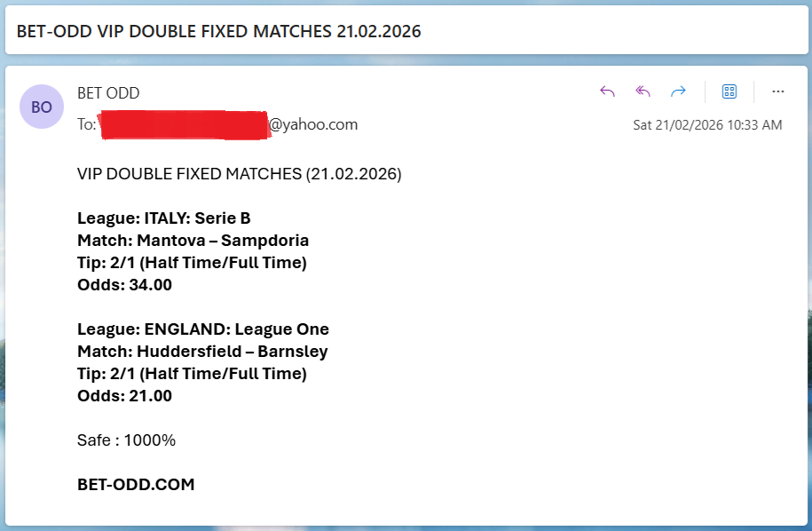Click the 'Odds: 34.00' line
This screenshot has height=531, width=812.
[x=125, y=285]
